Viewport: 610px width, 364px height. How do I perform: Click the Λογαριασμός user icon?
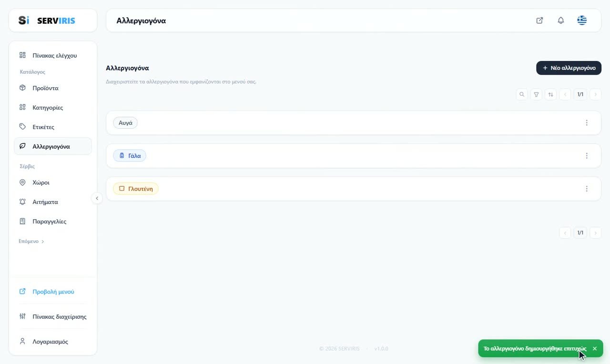click(x=22, y=342)
